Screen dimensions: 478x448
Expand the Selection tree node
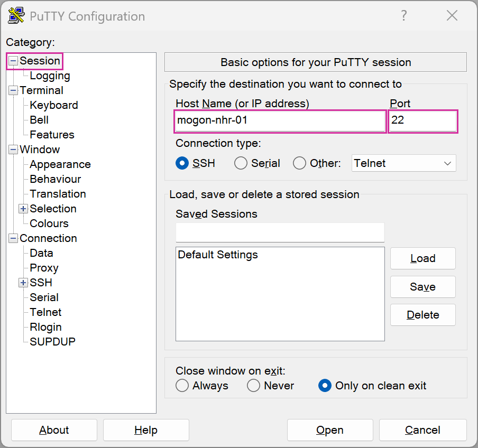tap(23, 209)
